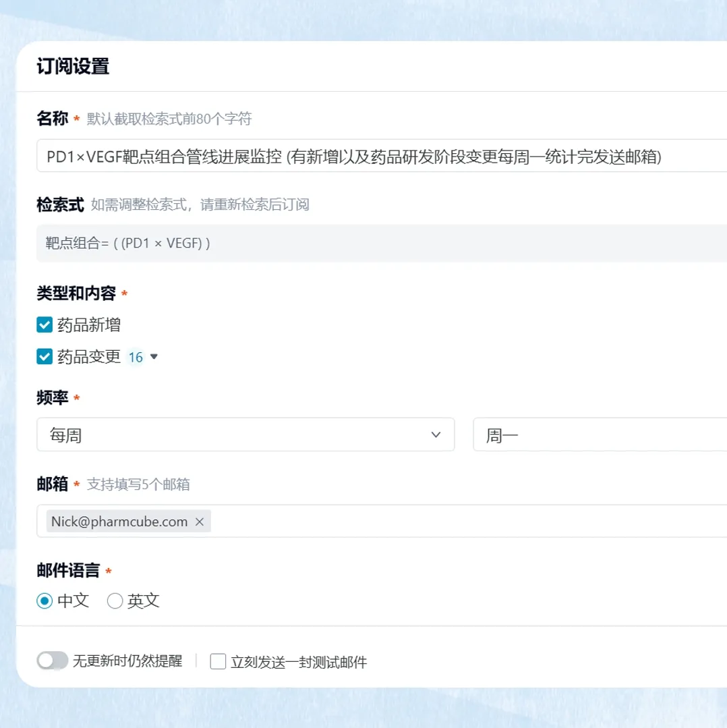727x728 pixels.
Task: Click the hint 默认截取检索式前80个字符
Action: pyautogui.click(x=169, y=119)
